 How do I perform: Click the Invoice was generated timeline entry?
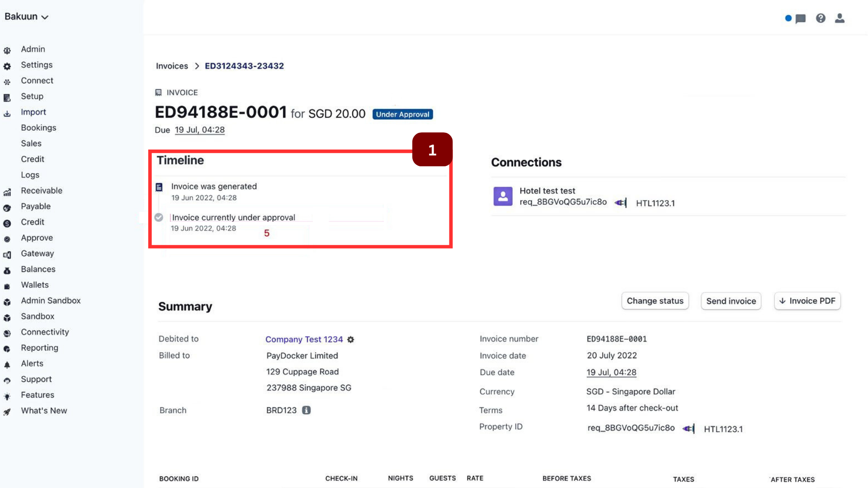214,187
